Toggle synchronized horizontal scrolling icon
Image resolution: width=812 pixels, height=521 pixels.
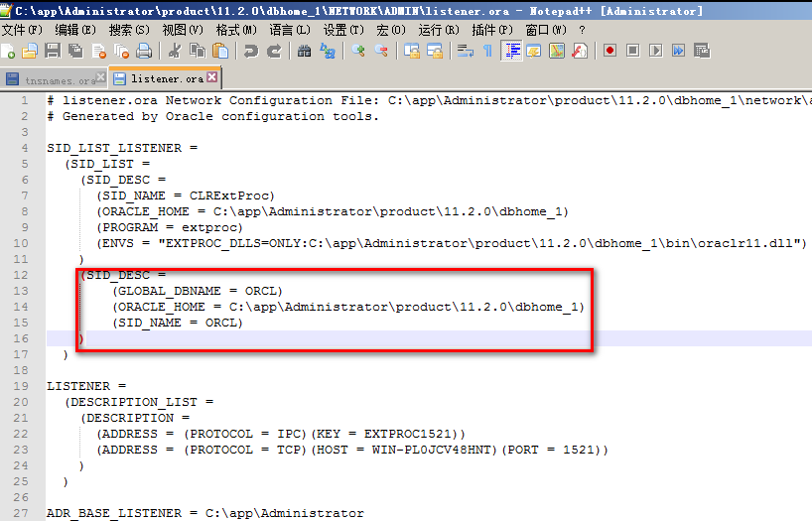tap(435, 51)
